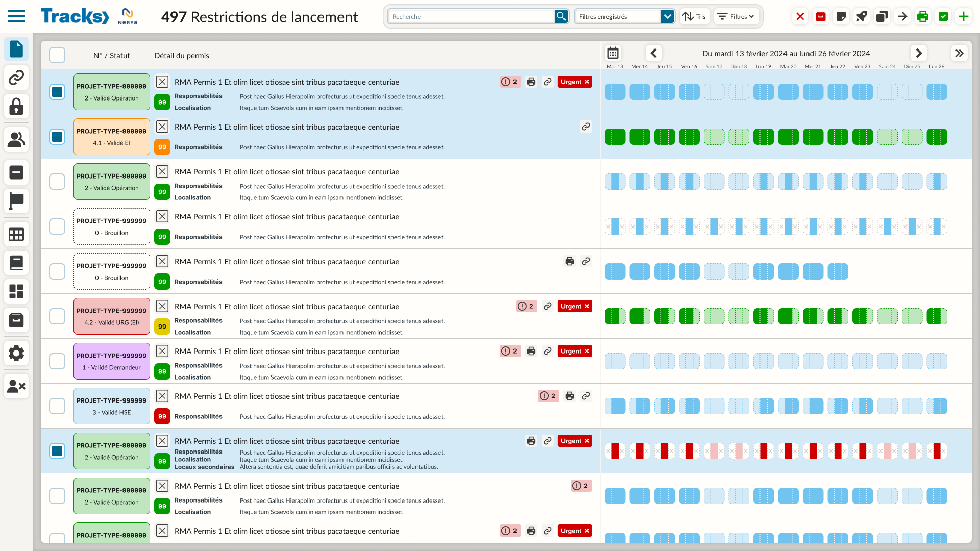This screenshot has height=551, width=980.
Task: Print the first row permit
Action: point(531,82)
